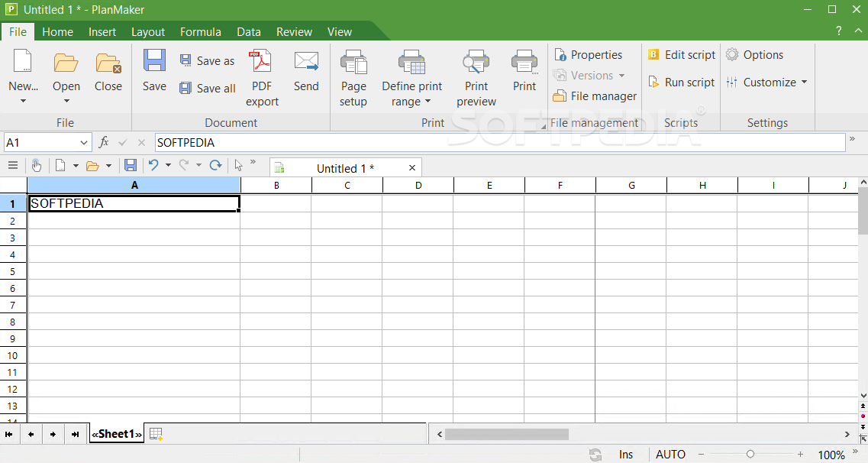Viewport: 868px width, 463px height.
Task: Open the File manager
Action: tap(595, 96)
